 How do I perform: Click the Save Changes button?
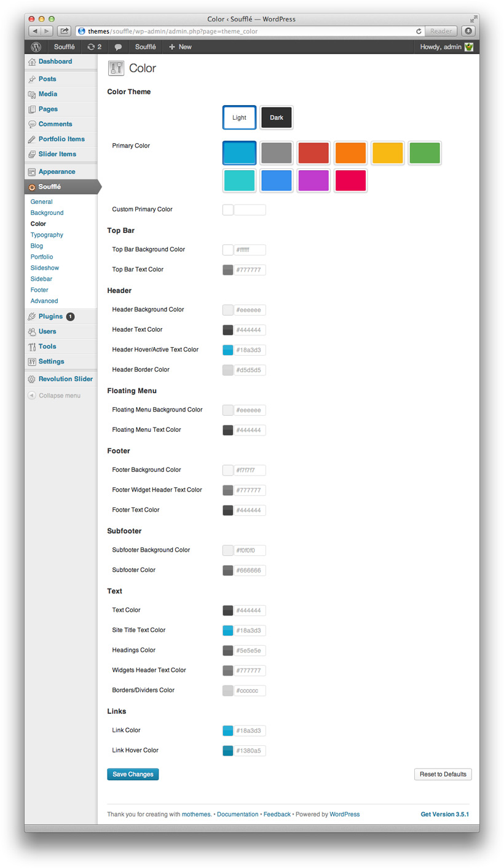133,774
